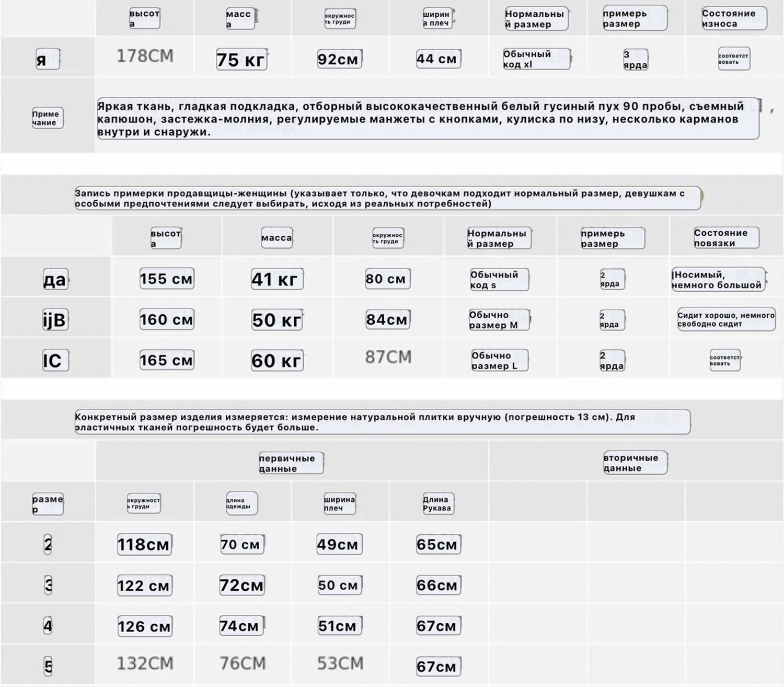Select the '60 кг' weight cell
Image resolution: width=784 pixels, height=687 pixels.
click(x=276, y=361)
